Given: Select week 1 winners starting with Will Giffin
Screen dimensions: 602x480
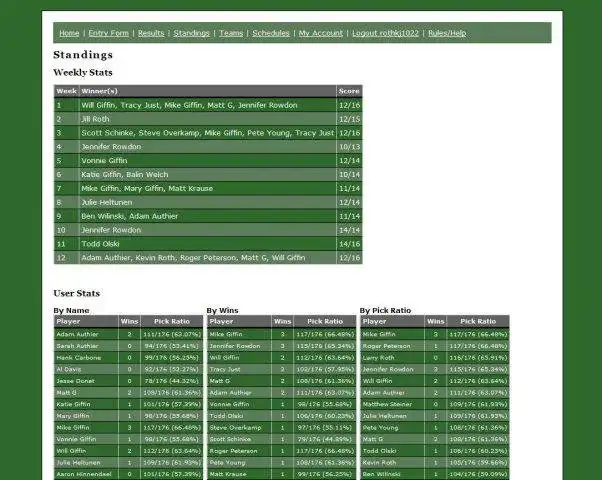Looking at the screenshot, I should [189, 105].
